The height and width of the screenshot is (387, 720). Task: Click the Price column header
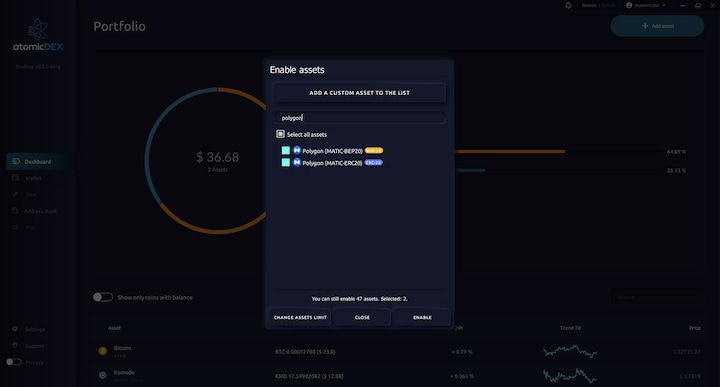pyautogui.click(x=695, y=328)
